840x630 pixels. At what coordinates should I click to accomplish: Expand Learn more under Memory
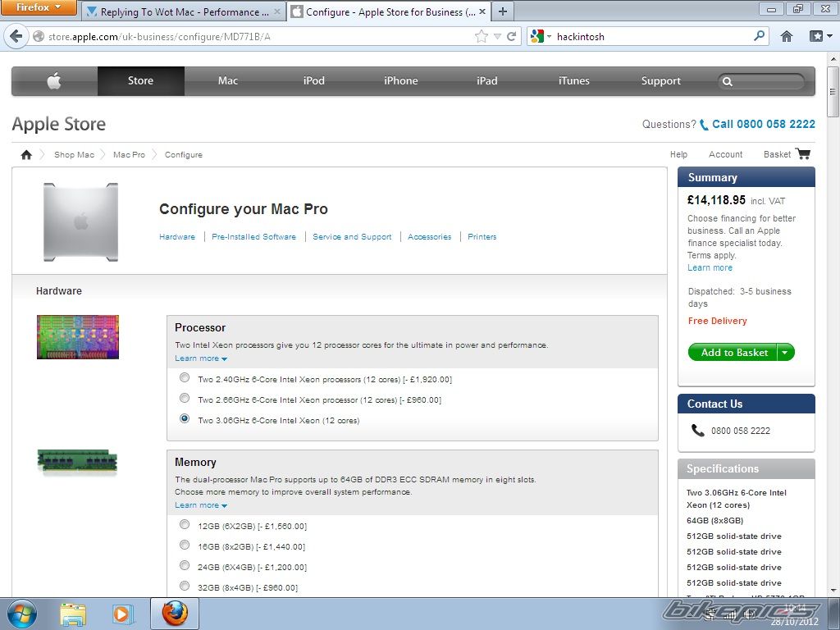(201, 505)
